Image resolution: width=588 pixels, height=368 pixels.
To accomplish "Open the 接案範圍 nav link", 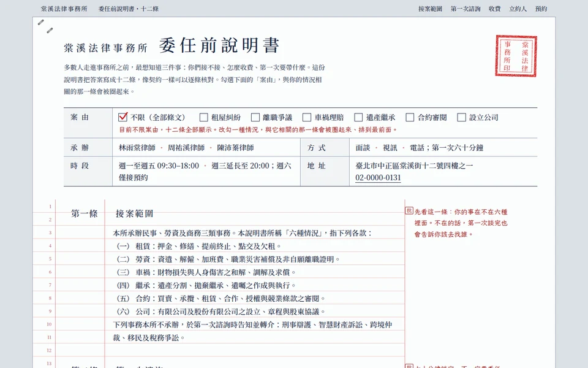I will pos(430,9).
